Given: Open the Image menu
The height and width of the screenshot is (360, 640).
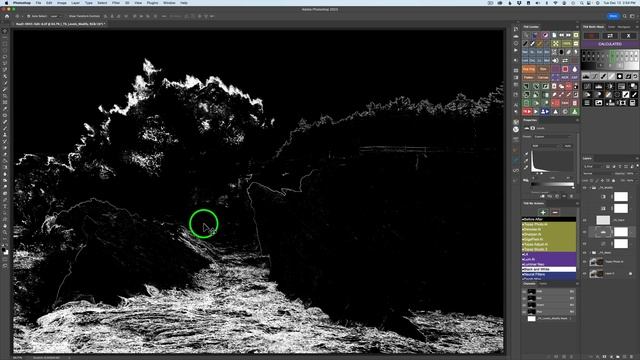Looking at the screenshot, I should tap(62, 3).
